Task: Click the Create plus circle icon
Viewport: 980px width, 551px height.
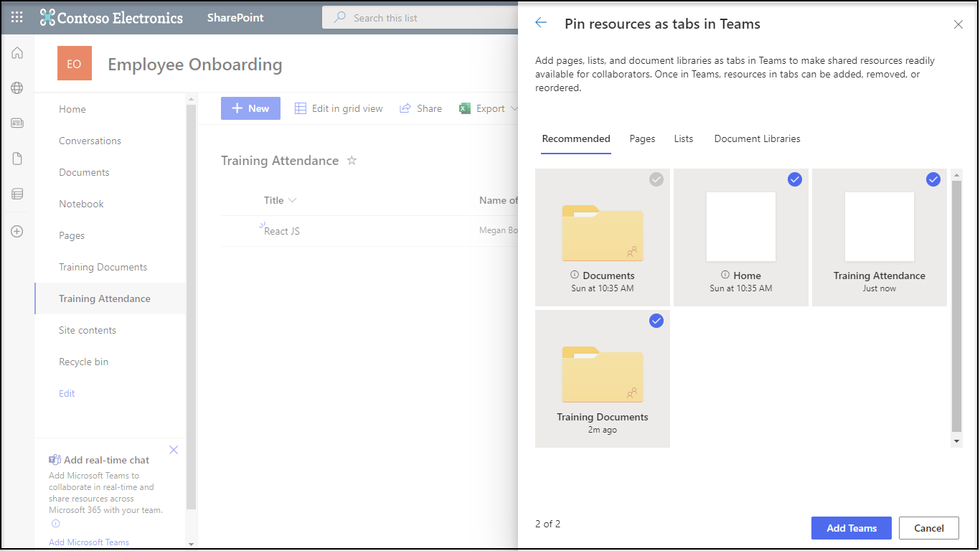Action: (x=17, y=231)
